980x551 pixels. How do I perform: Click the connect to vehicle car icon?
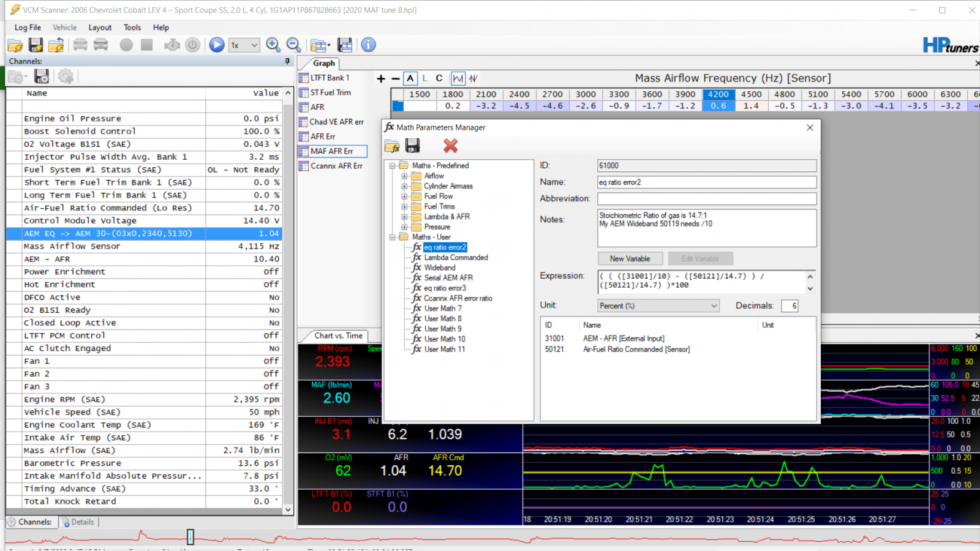click(80, 45)
